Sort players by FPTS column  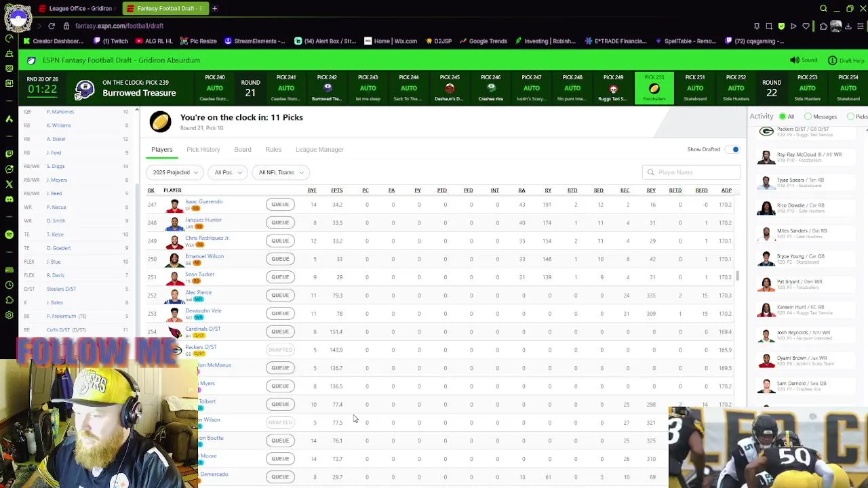(x=336, y=190)
